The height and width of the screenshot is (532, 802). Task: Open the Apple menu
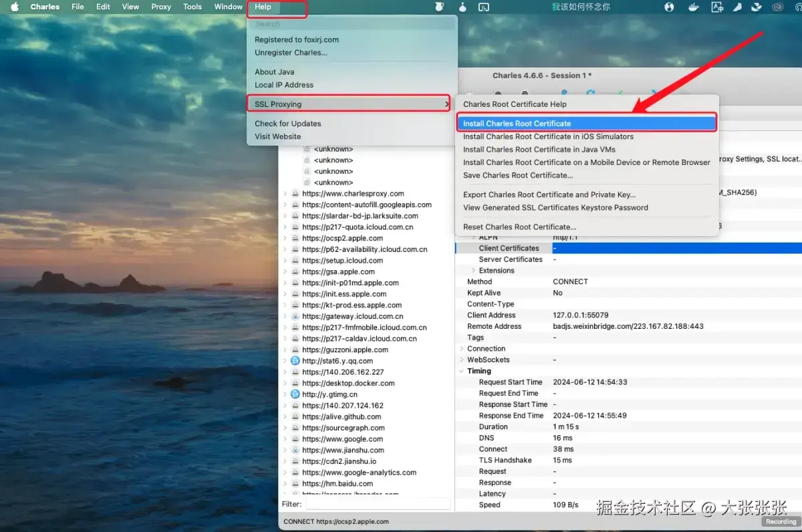point(15,7)
